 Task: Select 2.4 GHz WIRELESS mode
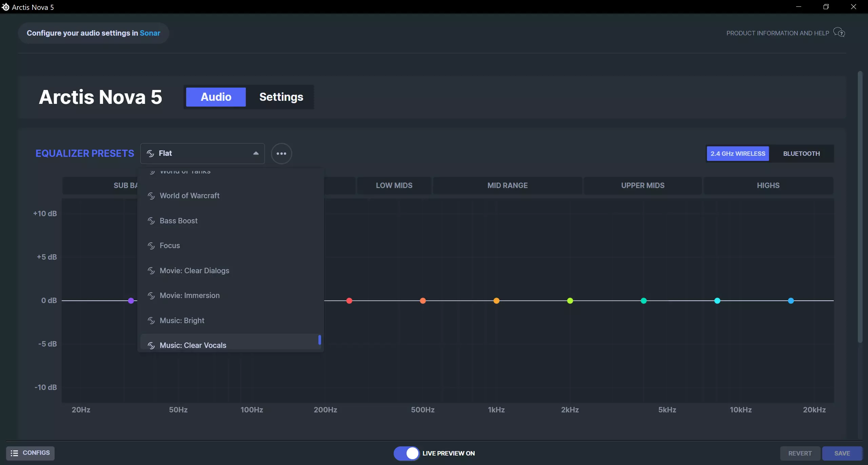738,153
